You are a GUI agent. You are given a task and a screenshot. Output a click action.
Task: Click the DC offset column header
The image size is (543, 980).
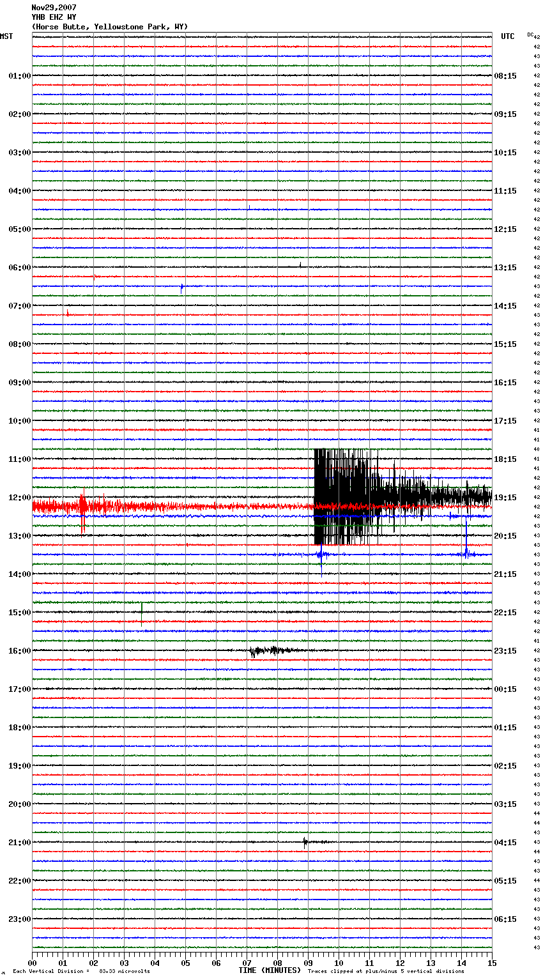coord(530,34)
